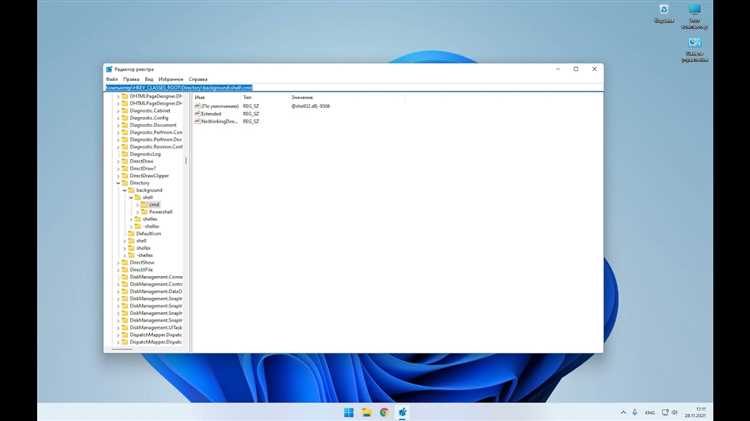Click the registry path address bar
The image size is (750, 421).
coord(354,88)
